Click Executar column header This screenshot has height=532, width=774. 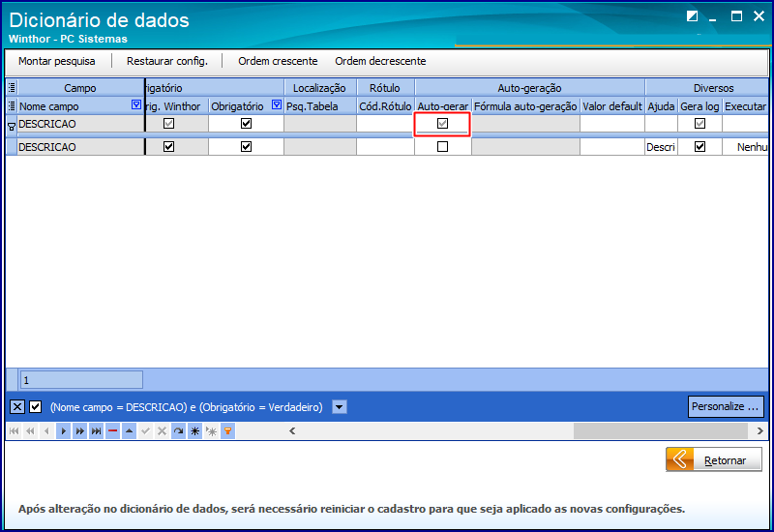coord(745,106)
